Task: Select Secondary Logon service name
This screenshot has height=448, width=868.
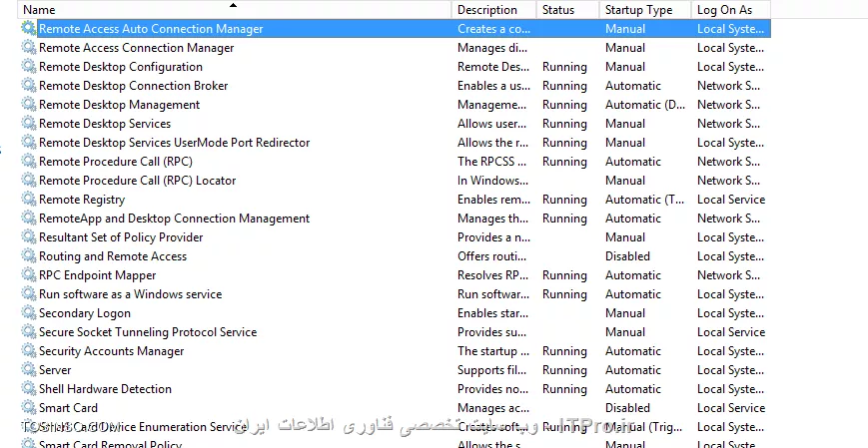Action: click(85, 313)
